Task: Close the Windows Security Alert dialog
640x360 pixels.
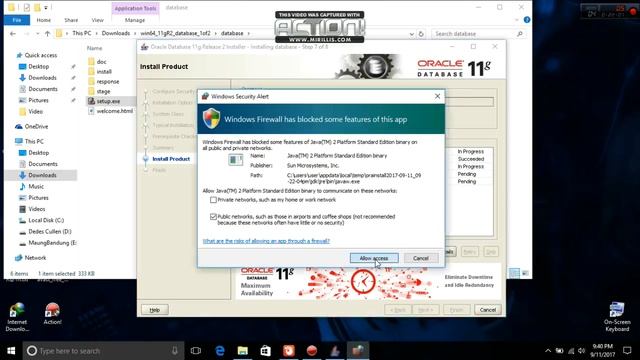Action: [x=437, y=96]
